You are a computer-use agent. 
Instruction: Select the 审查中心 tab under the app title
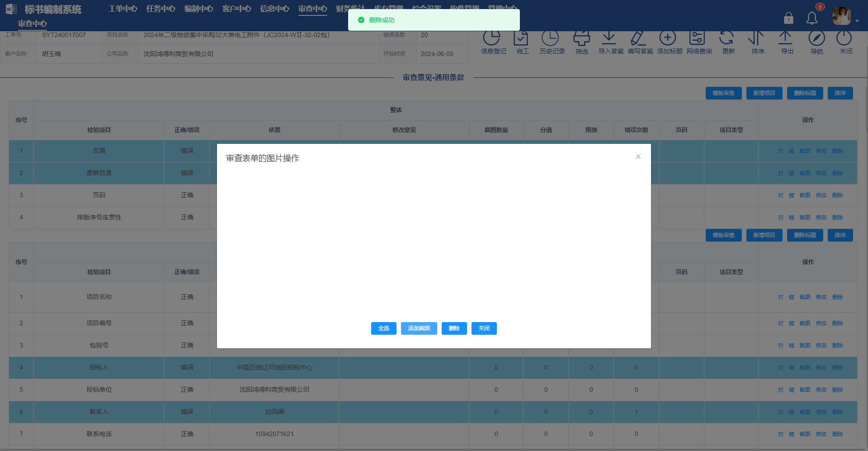pos(33,24)
